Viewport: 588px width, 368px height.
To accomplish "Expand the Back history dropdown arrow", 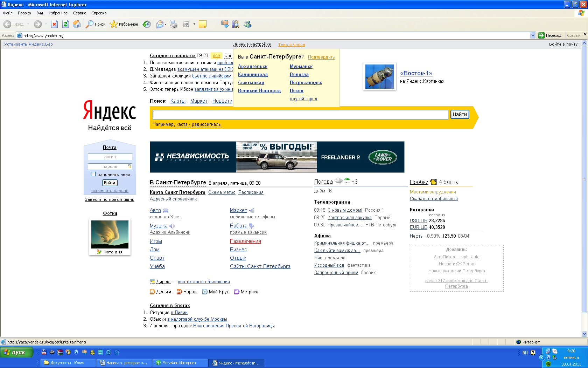I will [28, 24].
